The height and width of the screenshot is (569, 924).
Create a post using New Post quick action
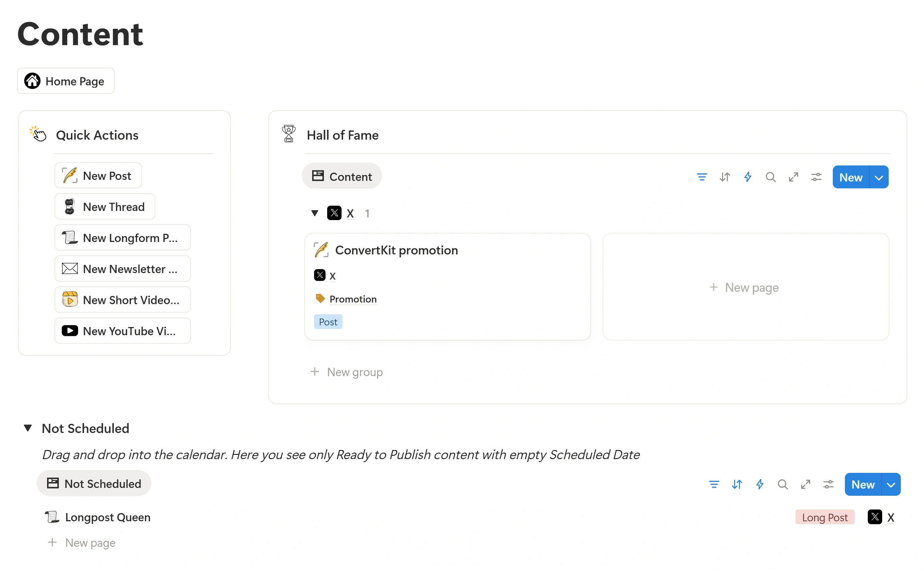coord(98,175)
